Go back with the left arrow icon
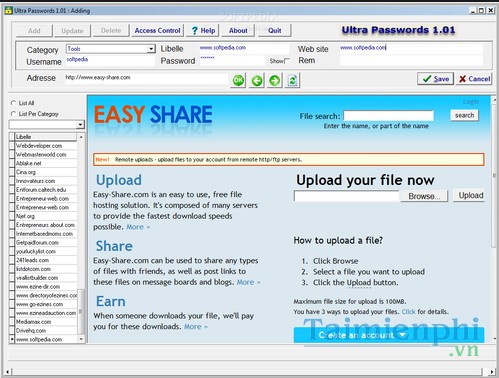The image size is (499, 378). (257, 80)
